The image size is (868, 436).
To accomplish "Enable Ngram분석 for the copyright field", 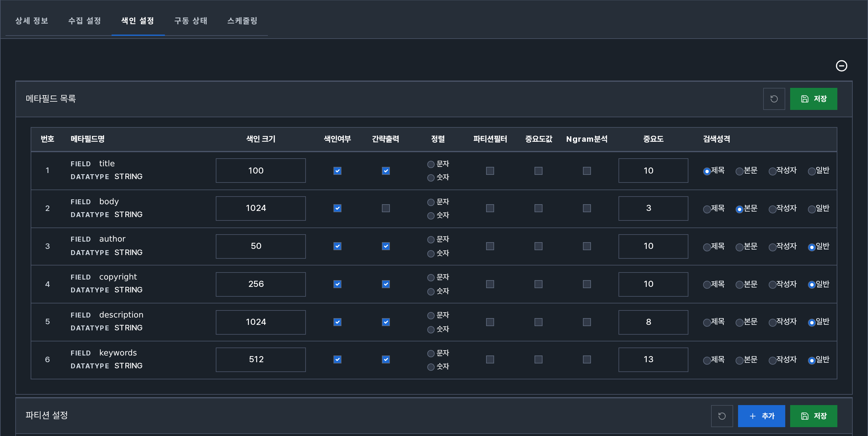I will (x=587, y=284).
